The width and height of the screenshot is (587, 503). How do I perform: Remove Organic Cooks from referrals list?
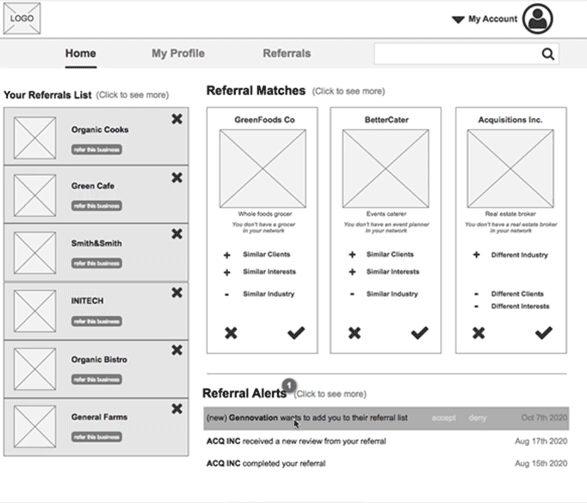click(177, 119)
